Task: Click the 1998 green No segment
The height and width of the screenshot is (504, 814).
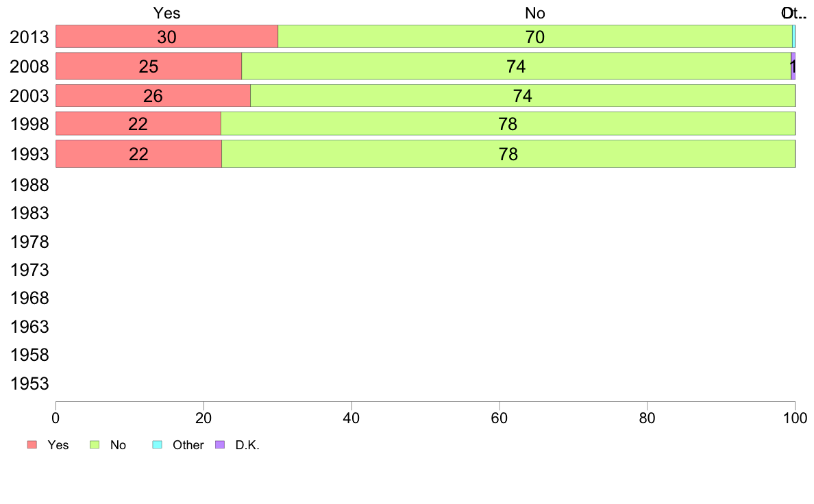Action: [x=507, y=124]
